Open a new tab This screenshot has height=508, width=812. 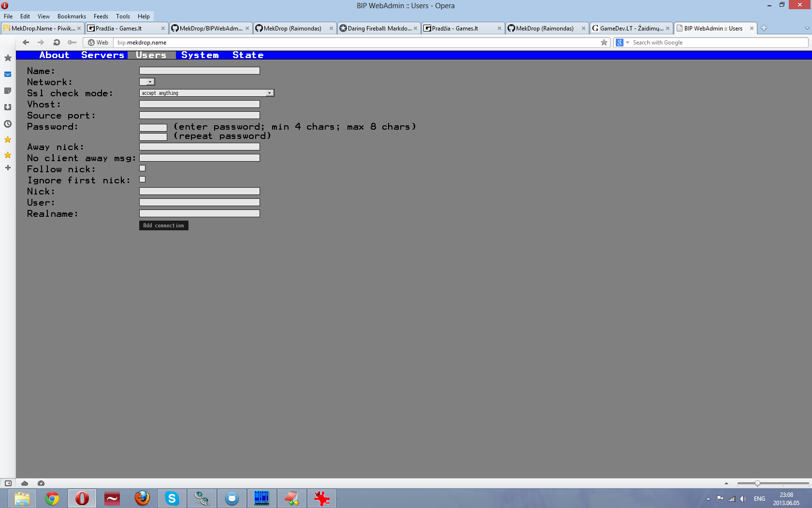(x=764, y=28)
